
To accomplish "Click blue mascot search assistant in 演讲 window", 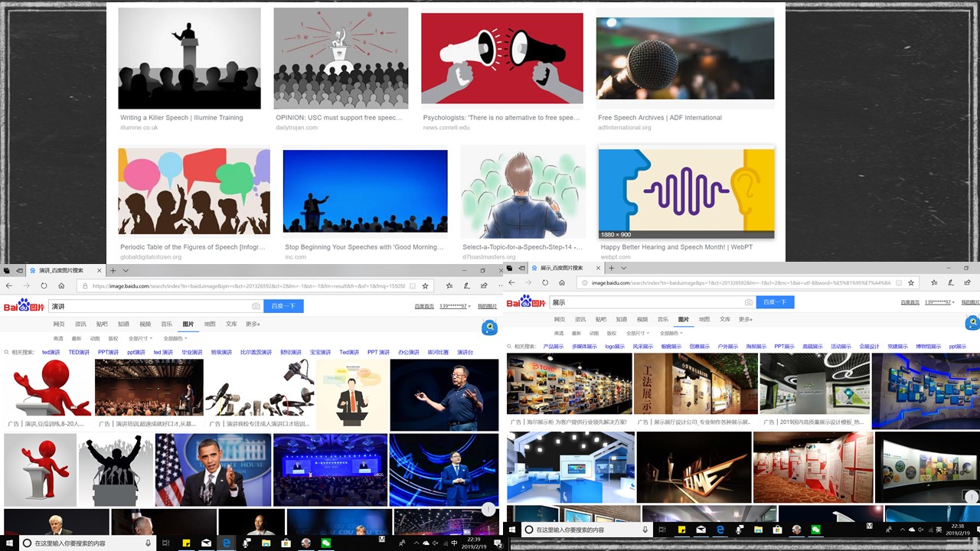I will [490, 328].
